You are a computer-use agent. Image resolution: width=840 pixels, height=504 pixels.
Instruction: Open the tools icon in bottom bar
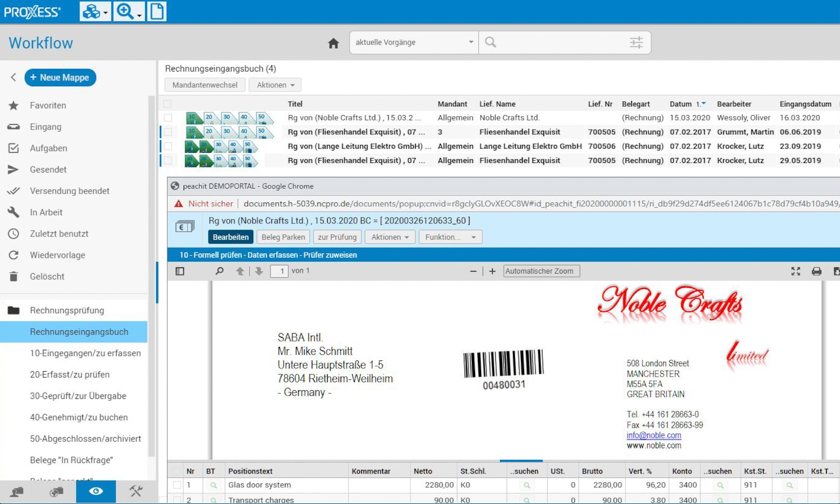[x=136, y=491]
